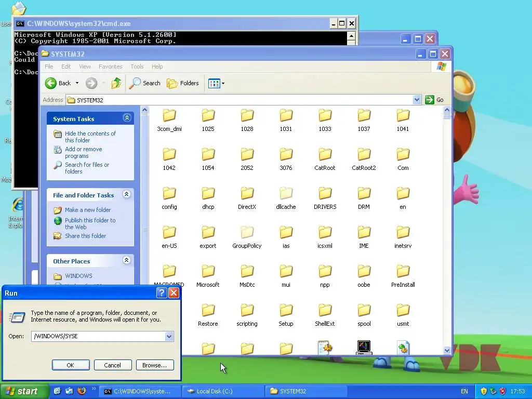The image size is (532, 399).
Task: Open the File menu
Action: (49, 66)
